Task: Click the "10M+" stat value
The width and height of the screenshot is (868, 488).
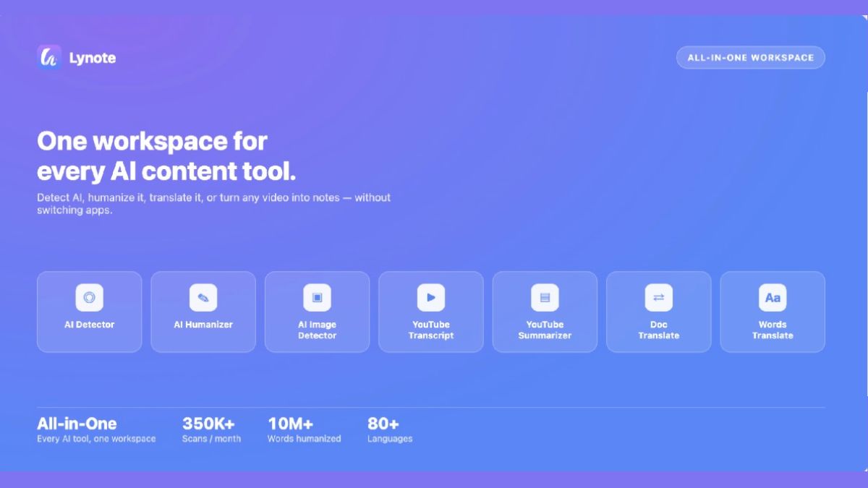Action: pos(292,424)
